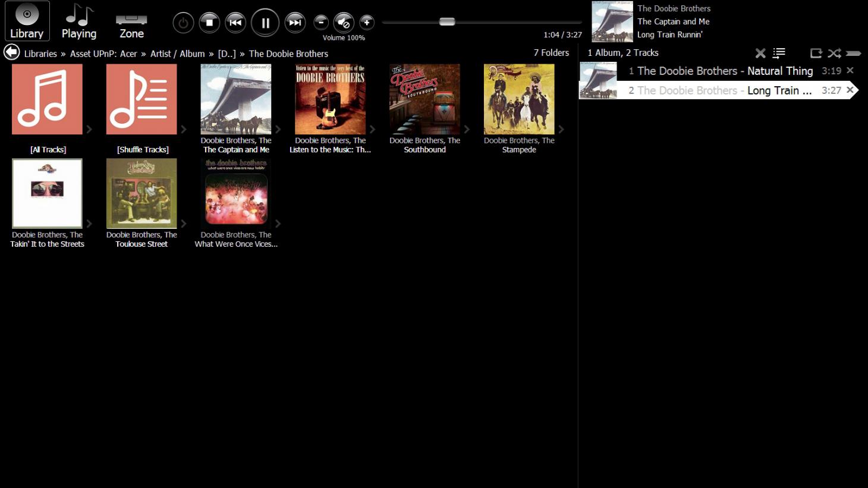
Task: Clear the playlist with the large X icon
Action: click(760, 53)
